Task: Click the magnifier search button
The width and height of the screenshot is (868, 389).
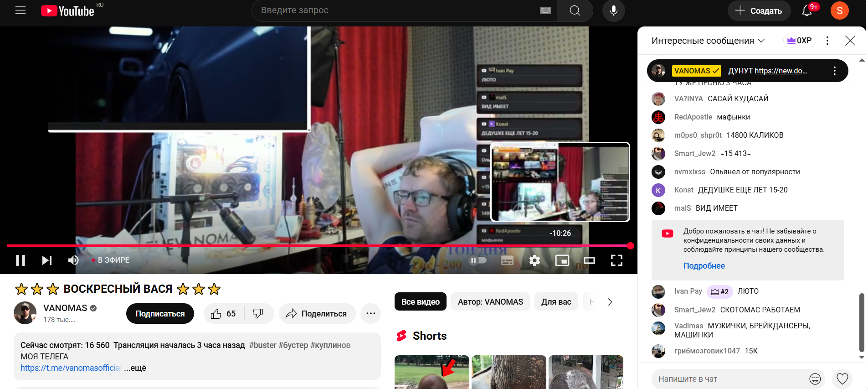Action: pos(575,10)
